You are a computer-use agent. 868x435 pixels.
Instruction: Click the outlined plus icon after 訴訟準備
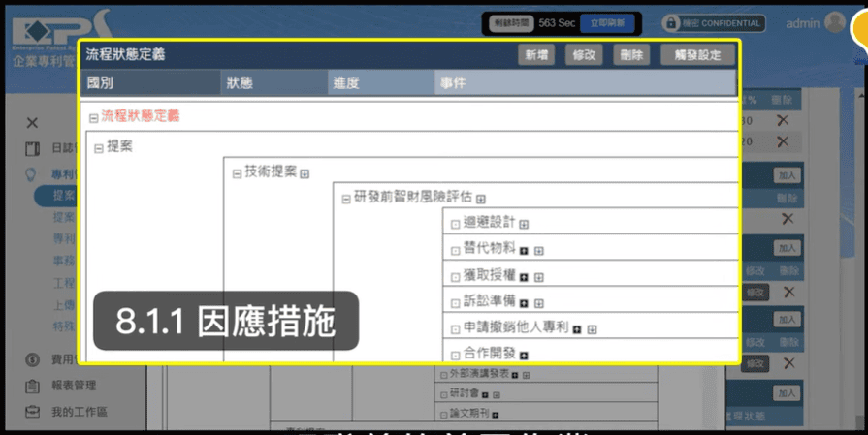pos(538,303)
